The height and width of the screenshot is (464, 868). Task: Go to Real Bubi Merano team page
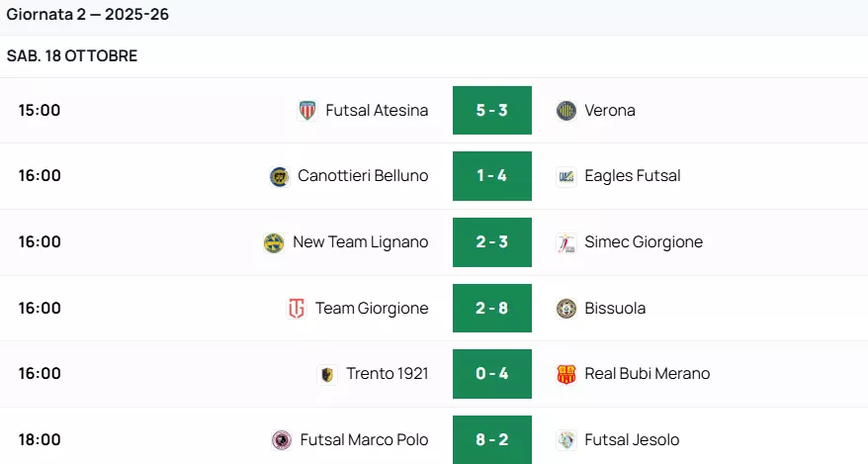pos(647,374)
